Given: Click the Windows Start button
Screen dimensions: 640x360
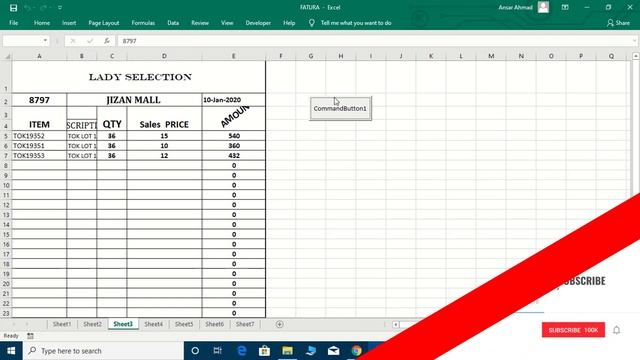Looking at the screenshot, I should 11,351.
